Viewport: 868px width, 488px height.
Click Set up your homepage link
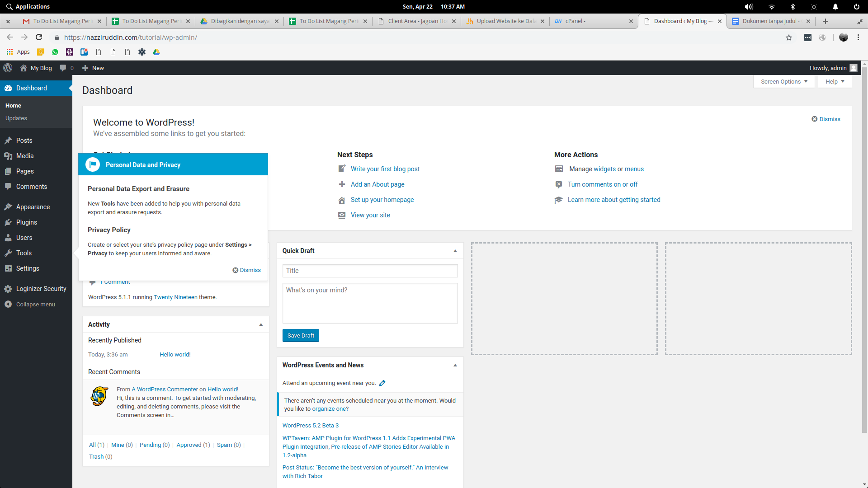pyautogui.click(x=382, y=200)
